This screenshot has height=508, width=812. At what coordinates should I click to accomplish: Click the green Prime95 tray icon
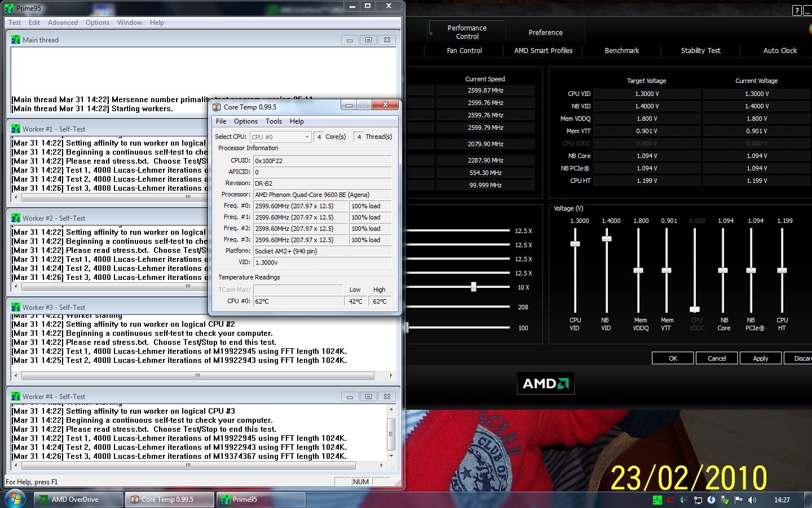tap(657, 500)
